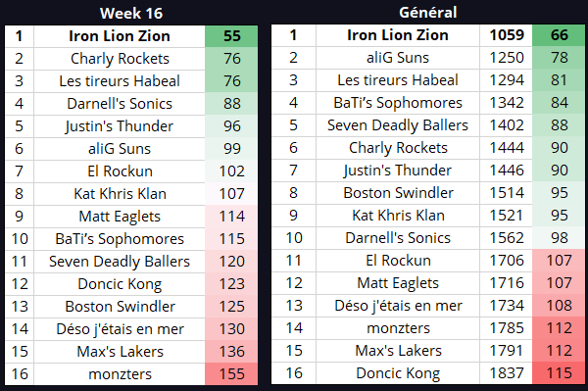Click Boston Swindler in Week 16 table
This screenshot has width=588, height=391.
120,307
